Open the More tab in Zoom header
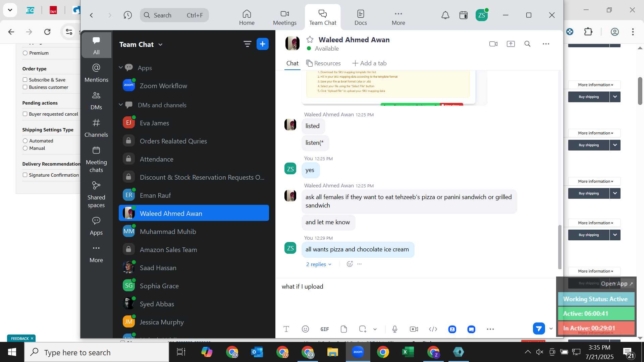 tap(398, 17)
